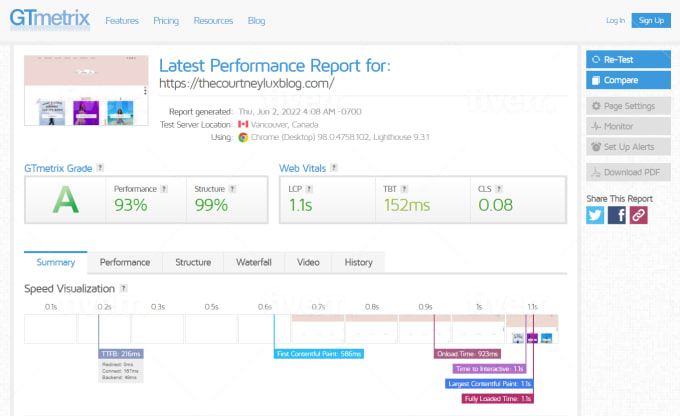
Task: Click the 1.1s LCP value
Action: click(x=301, y=205)
